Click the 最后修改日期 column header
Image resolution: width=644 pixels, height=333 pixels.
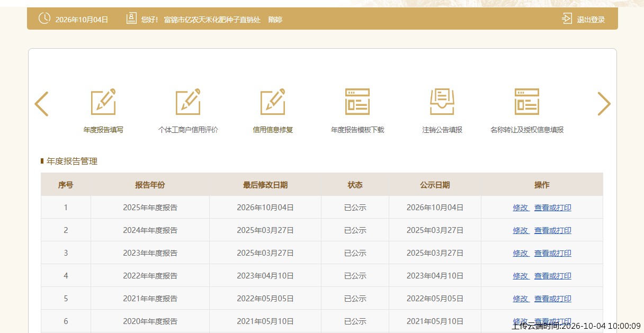(x=265, y=185)
